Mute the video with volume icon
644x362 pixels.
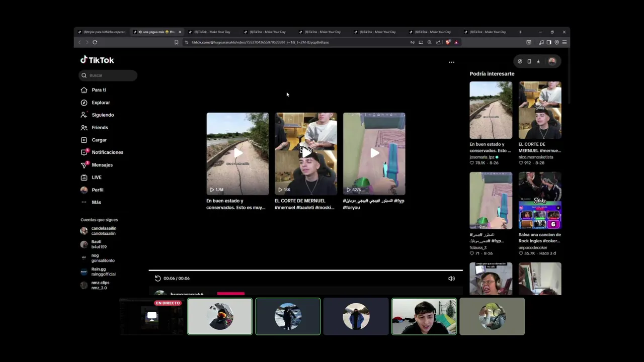(451, 279)
